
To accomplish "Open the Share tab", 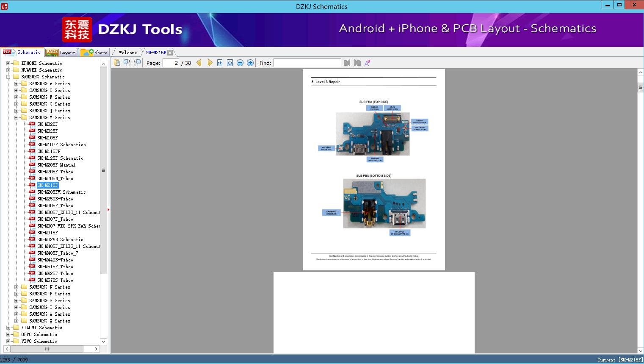I will coord(94,53).
